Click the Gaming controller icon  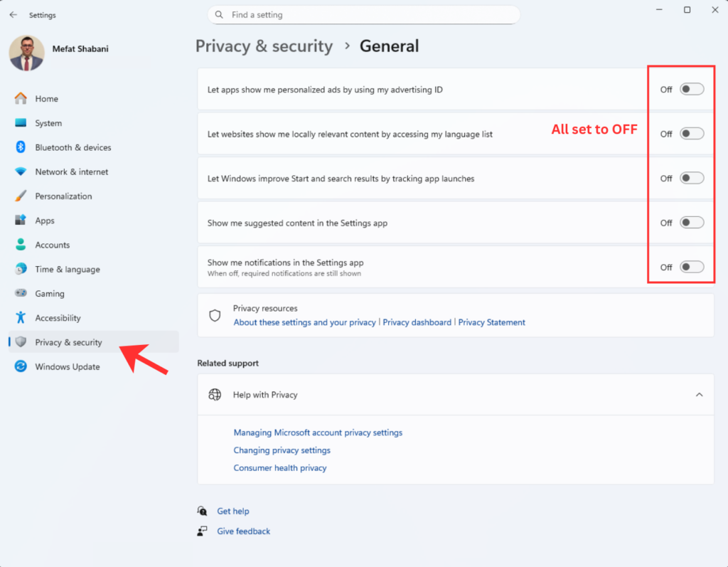coord(21,294)
